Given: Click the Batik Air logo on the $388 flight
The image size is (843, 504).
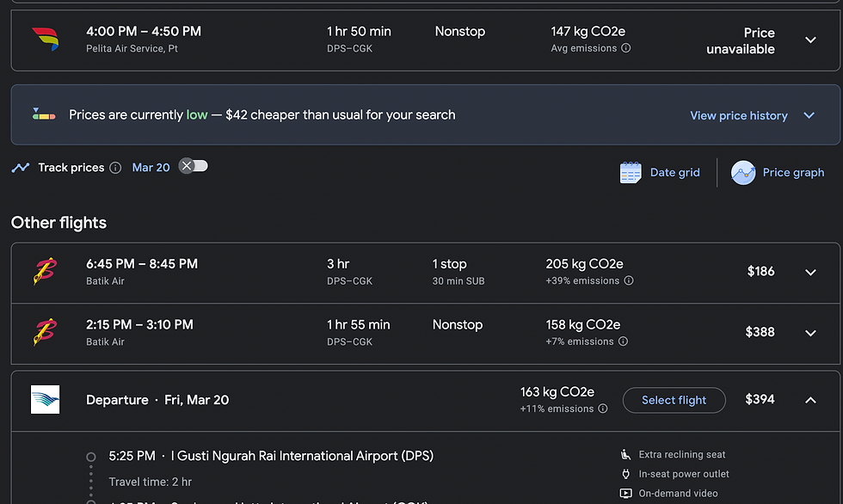Looking at the screenshot, I should [45, 333].
